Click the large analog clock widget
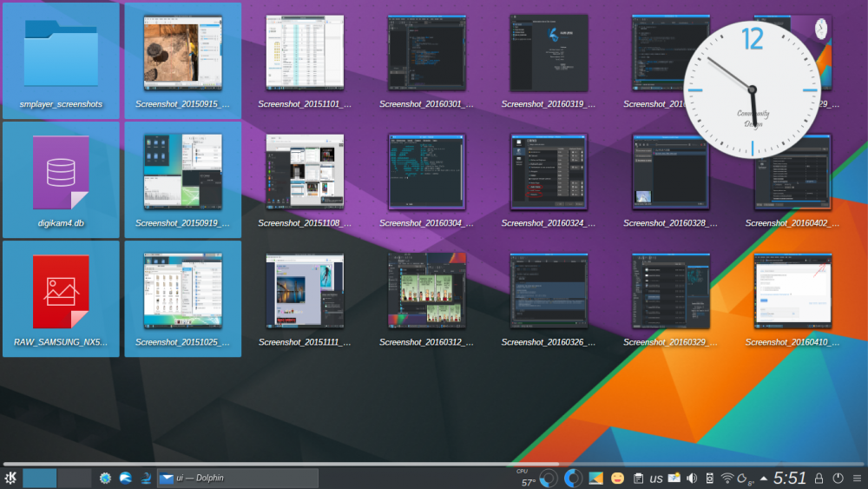Image resolution: width=868 pixels, height=489 pixels. tap(752, 89)
